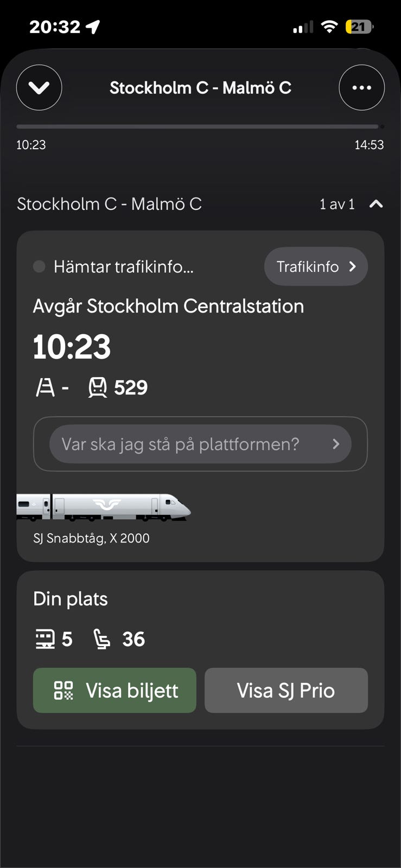This screenshot has height=868, width=401.
Task: Tap the train number 529 icon
Action: [x=98, y=387]
